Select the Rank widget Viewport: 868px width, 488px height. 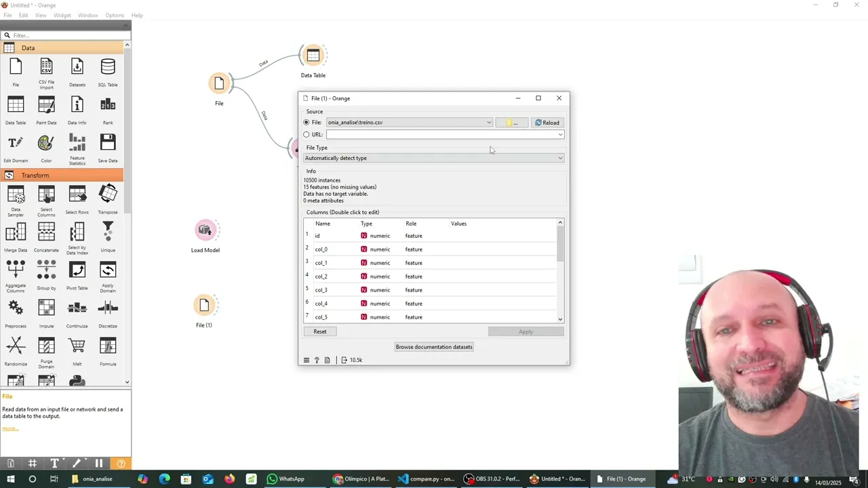108,111
